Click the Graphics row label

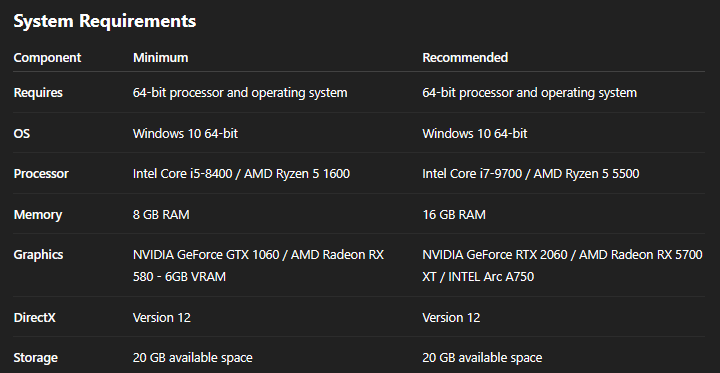38,254
